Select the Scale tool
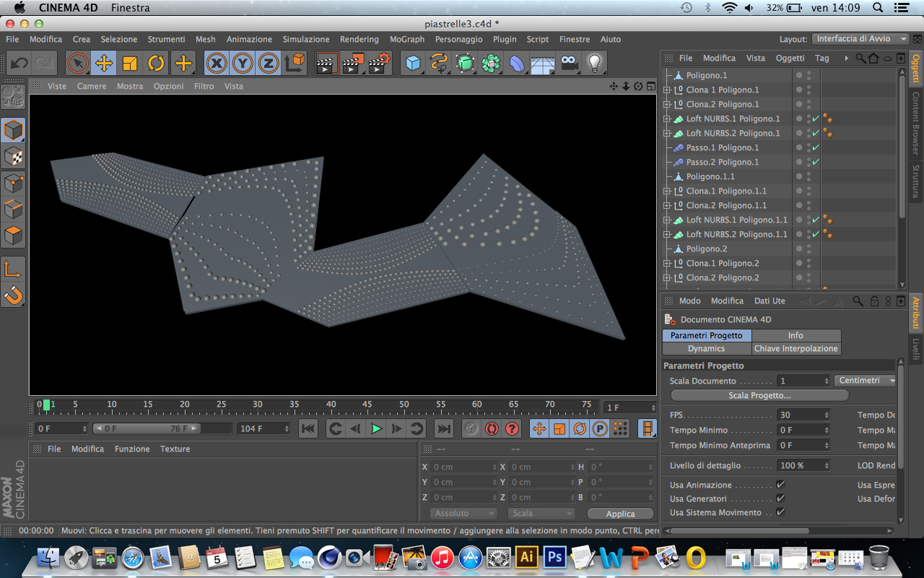The width and height of the screenshot is (924, 578). coord(130,64)
